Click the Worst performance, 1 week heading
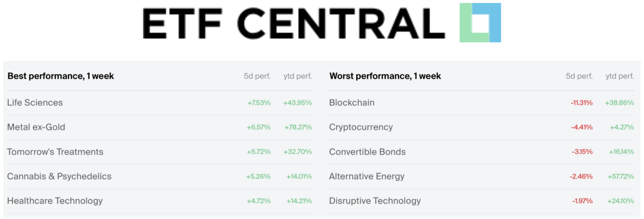644x219 pixels. point(385,76)
